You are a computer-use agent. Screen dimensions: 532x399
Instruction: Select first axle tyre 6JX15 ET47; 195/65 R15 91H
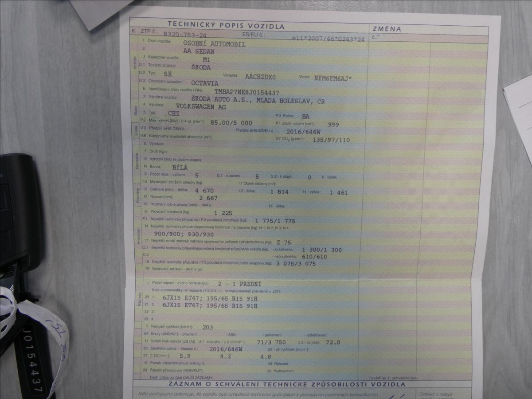[210, 298]
